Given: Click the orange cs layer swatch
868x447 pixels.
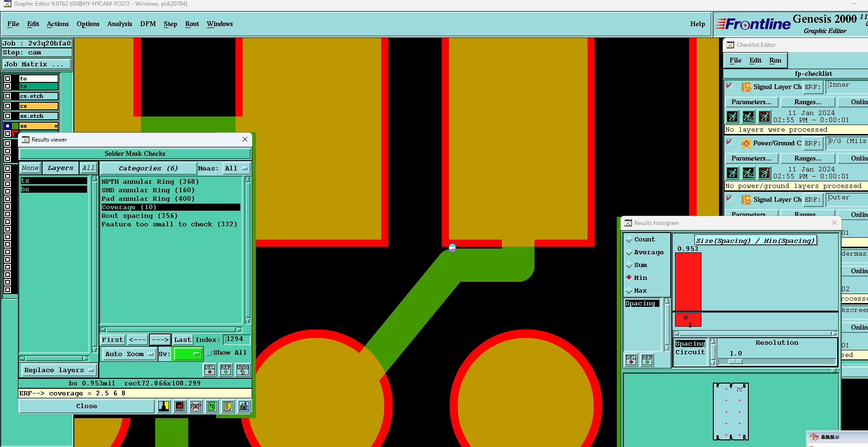Looking at the screenshot, I should coord(39,107).
